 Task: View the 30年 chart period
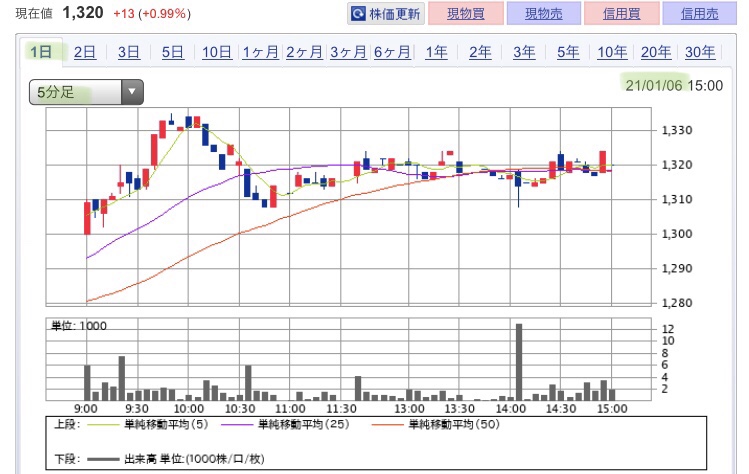click(700, 52)
